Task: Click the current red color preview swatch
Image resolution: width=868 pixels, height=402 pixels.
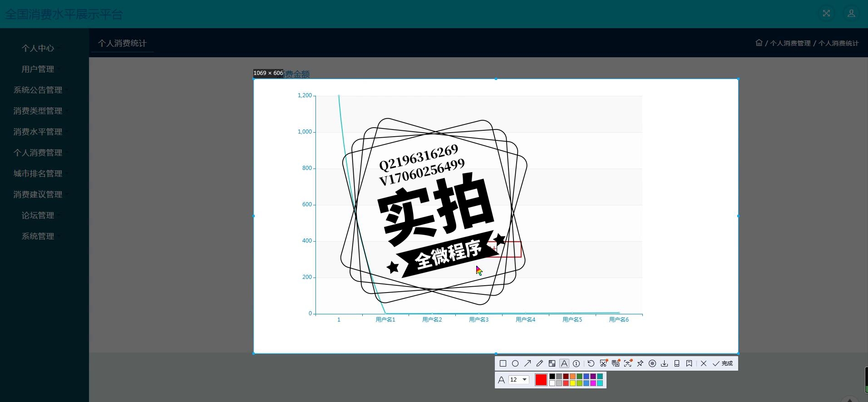Action: point(541,380)
